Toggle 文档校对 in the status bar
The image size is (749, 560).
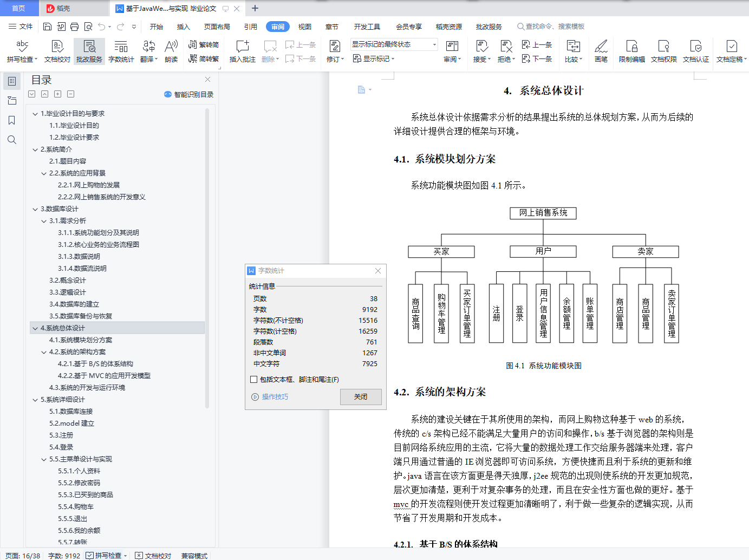[x=153, y=556]
